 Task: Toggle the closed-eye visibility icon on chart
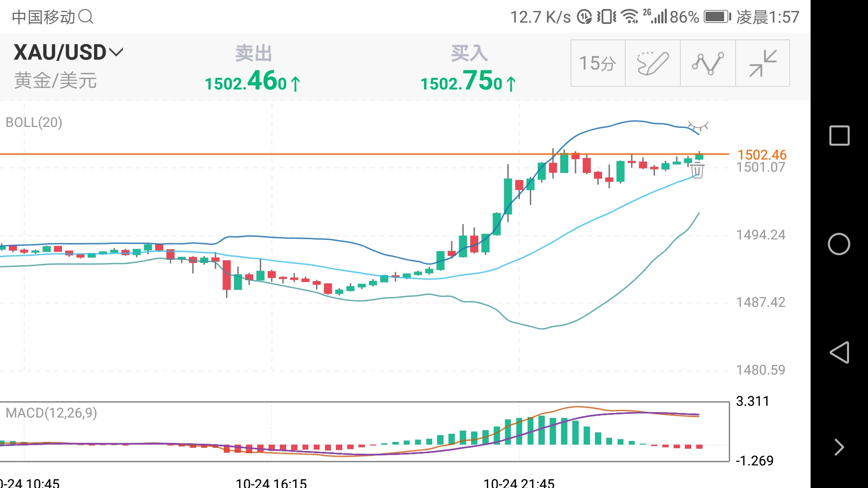point(698,126)
